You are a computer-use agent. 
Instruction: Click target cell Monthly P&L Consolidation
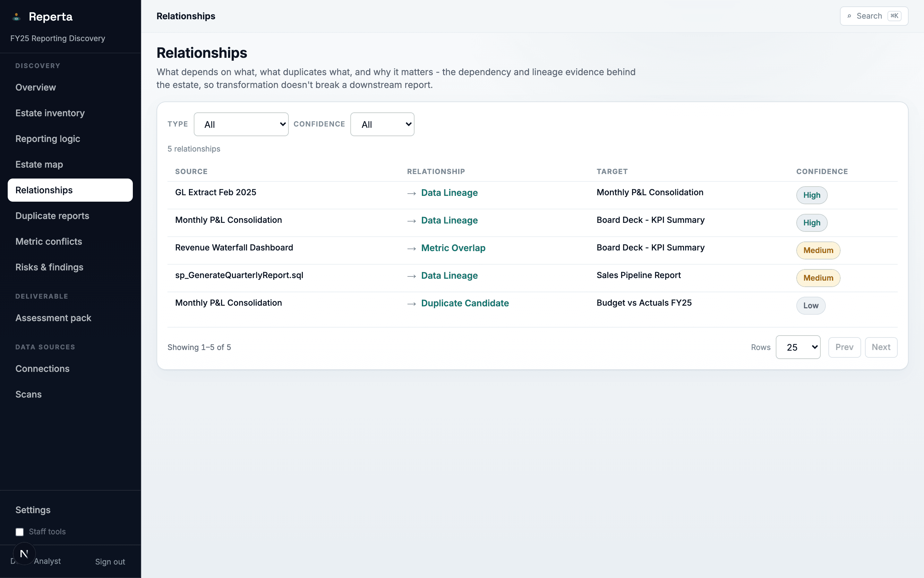pos(650,192)
